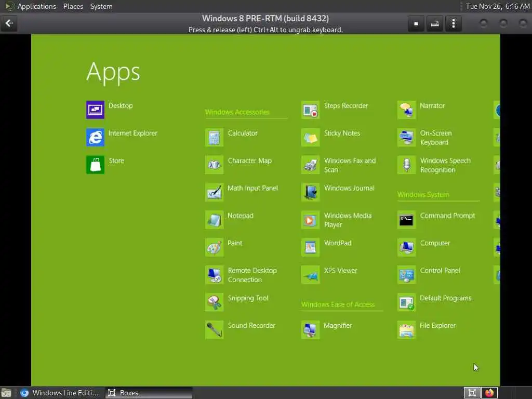Go back using the Boxes back arrow
The height and width of the screenshot is (399, 532).
9,23
